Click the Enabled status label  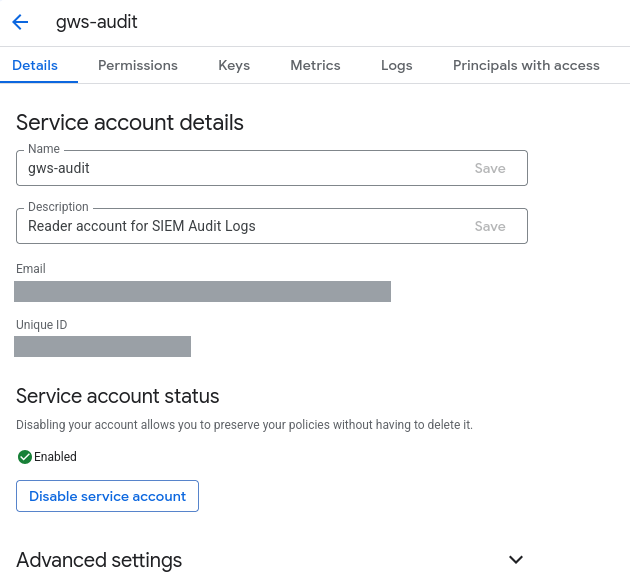(55, 457)
